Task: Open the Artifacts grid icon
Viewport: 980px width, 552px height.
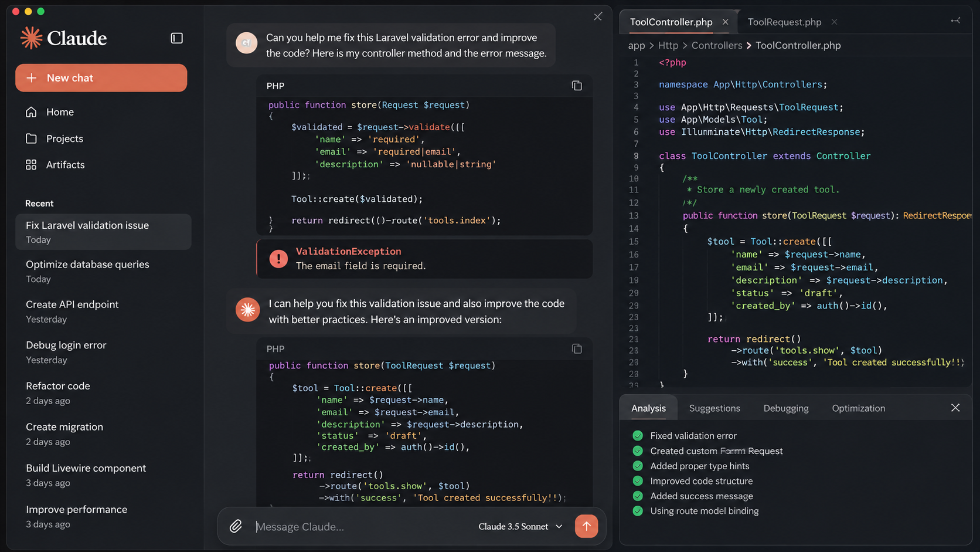Action: (31, 165)
